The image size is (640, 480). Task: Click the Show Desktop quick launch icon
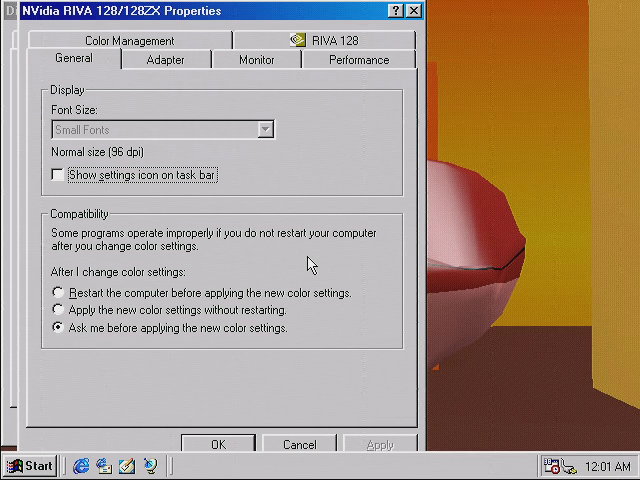pos(127,466)
